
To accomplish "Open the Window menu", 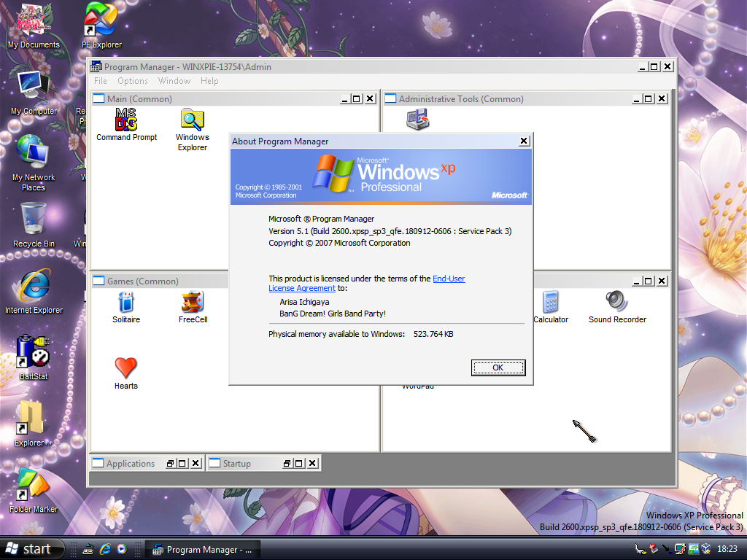I will pyautogui.click(x=174, y=81).
